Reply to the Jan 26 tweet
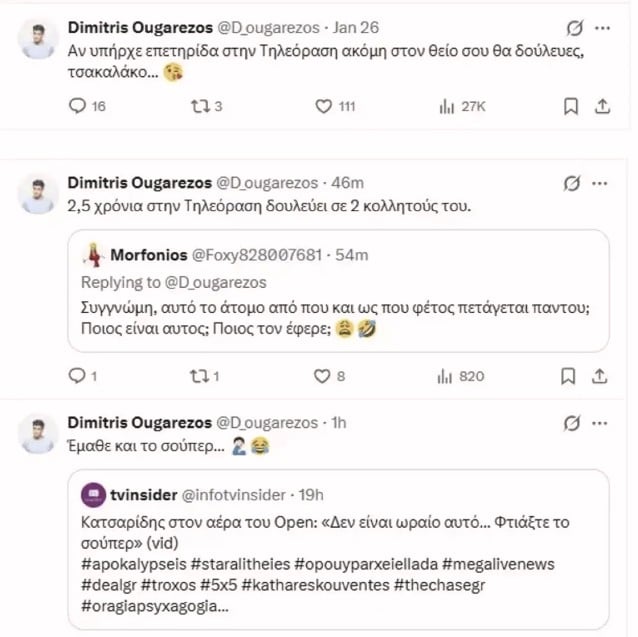 [x=78, y=106]
